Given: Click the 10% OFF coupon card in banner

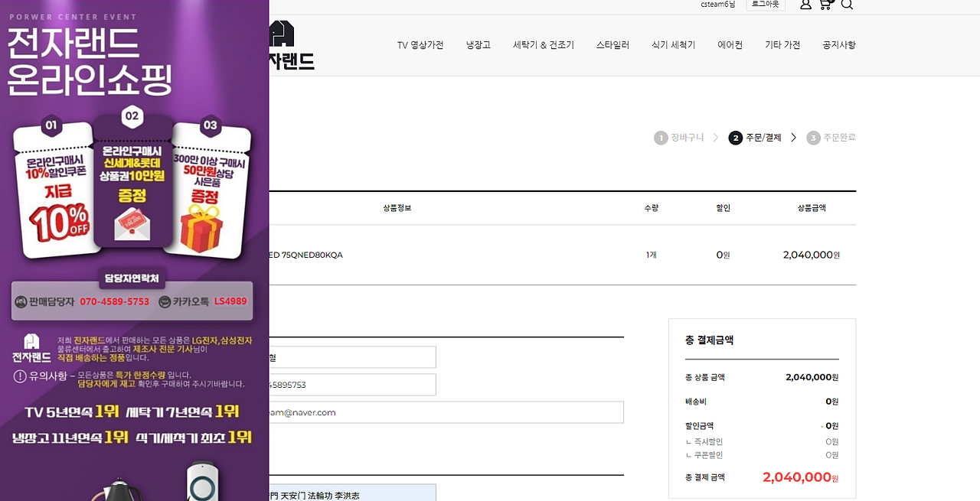Looking at the screenshot, I should pyautogui.click(x=57, y=191).
